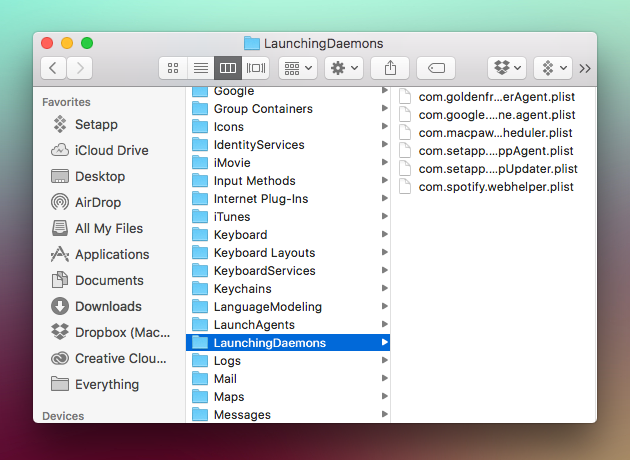Click the highlighted LaunchingDaemons folder
This screenshot has height=460, width=630.
(288, 343)
